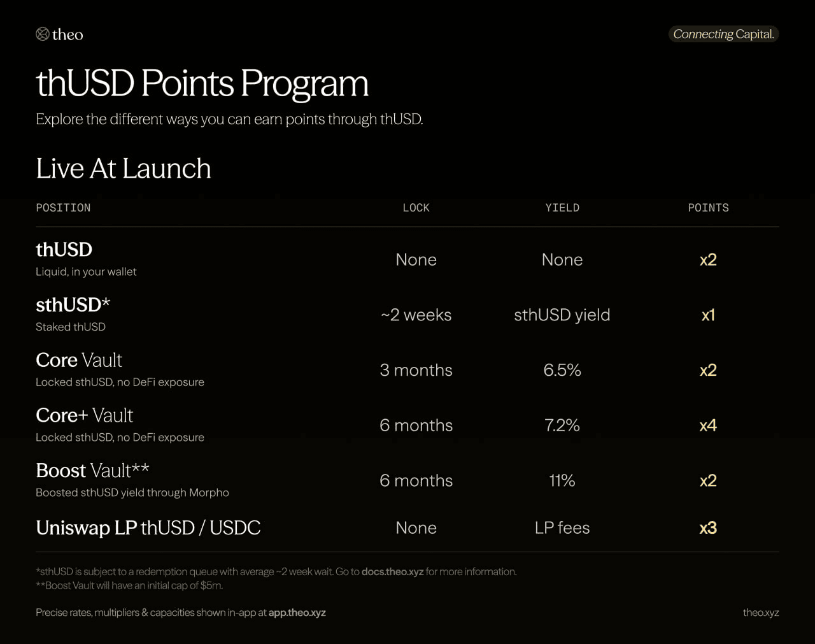This screenshot has width=815, height=644.
Task: Click the x3 points multiplier
Action: point(708,527)
